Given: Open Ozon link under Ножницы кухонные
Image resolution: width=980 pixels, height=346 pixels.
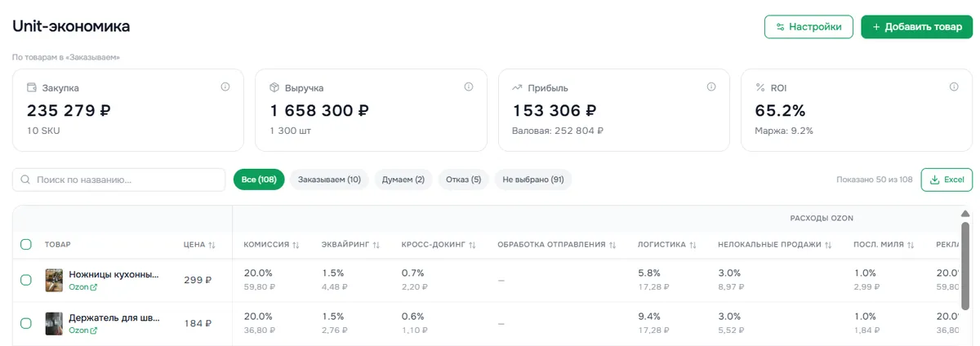Looking at the screenshot, I should pos(83,287).
